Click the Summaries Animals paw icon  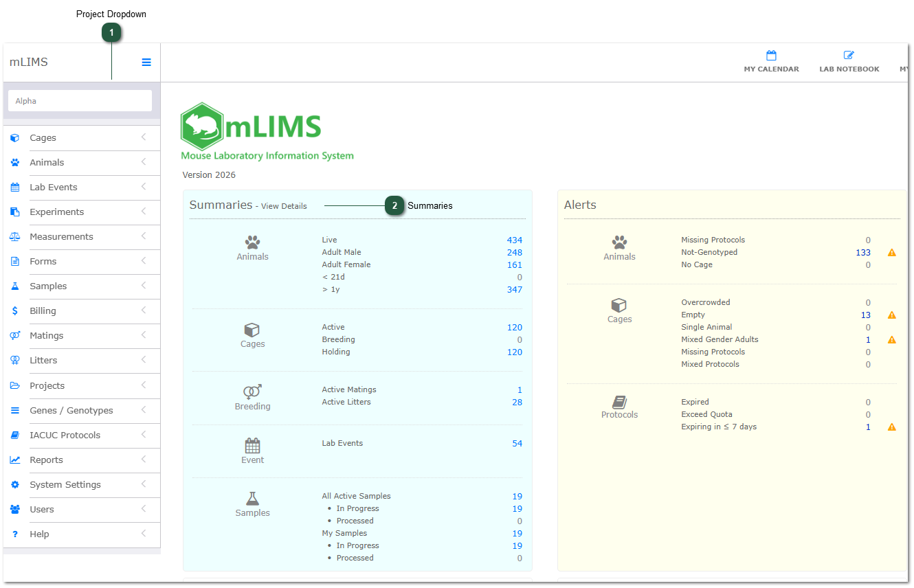pos(253,242)
